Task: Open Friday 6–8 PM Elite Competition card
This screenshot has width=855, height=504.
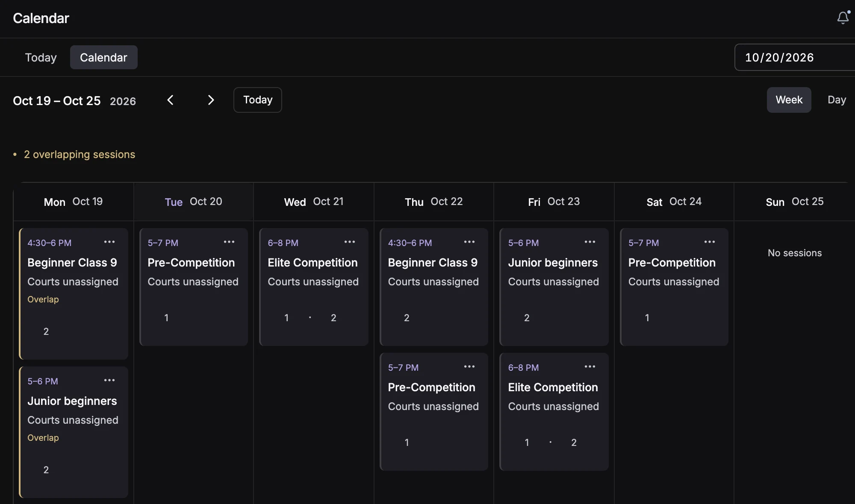Action: tap(554, 412)
